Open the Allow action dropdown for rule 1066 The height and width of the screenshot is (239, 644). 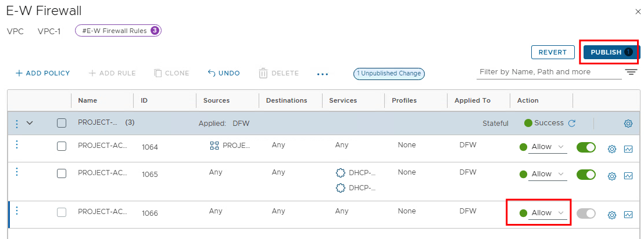(547, 213)
